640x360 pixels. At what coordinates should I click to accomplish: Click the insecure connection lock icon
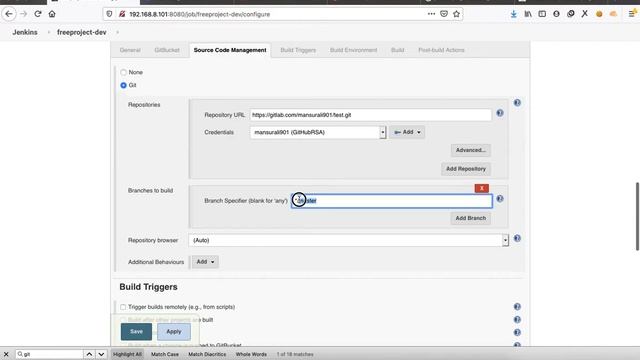[122, 14]
